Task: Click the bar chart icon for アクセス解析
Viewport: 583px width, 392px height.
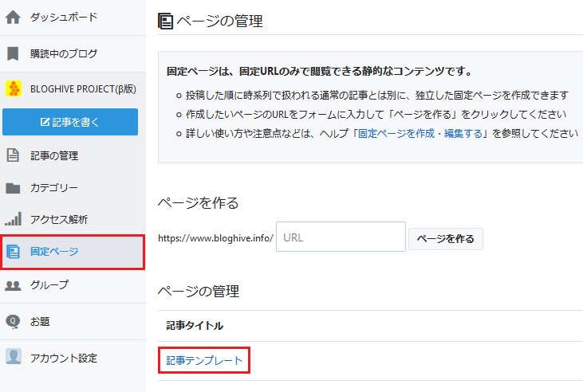Action: [x=14, y=219]
